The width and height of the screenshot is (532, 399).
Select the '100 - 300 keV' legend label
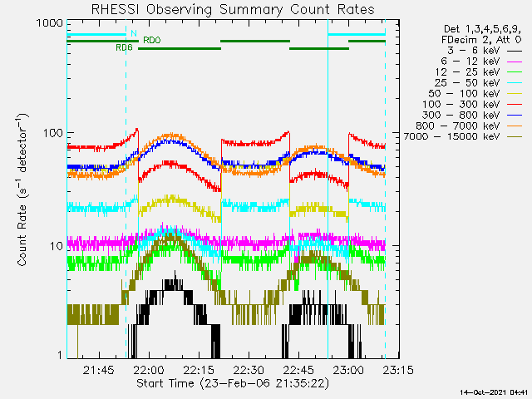[461, 105]
